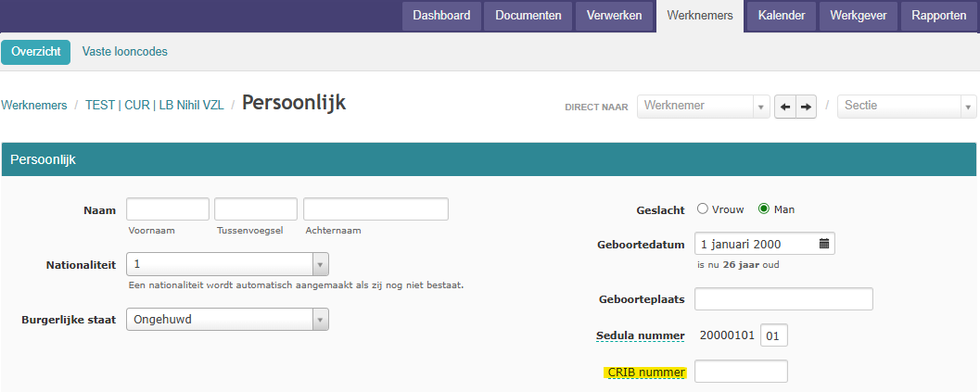The image size is (980, 392).
Task: Click the Sedula nummer label
Action: (x=641, y=335)
